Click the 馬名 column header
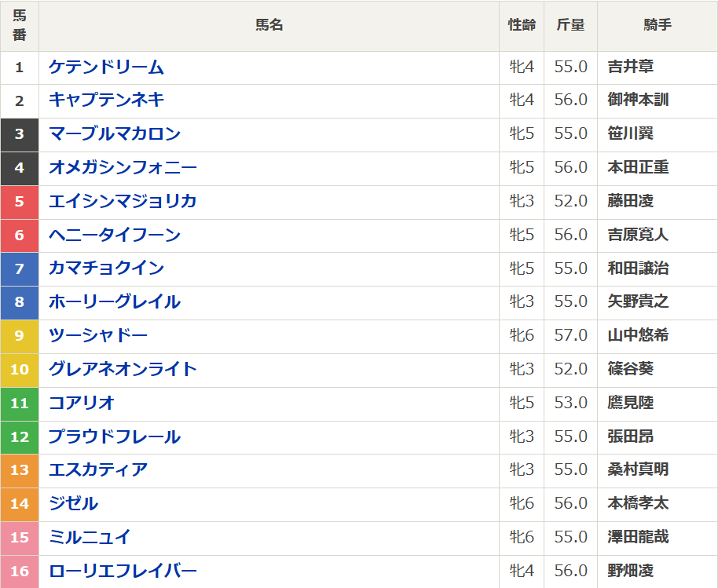The image size is (718, 588). pos(269,25)
